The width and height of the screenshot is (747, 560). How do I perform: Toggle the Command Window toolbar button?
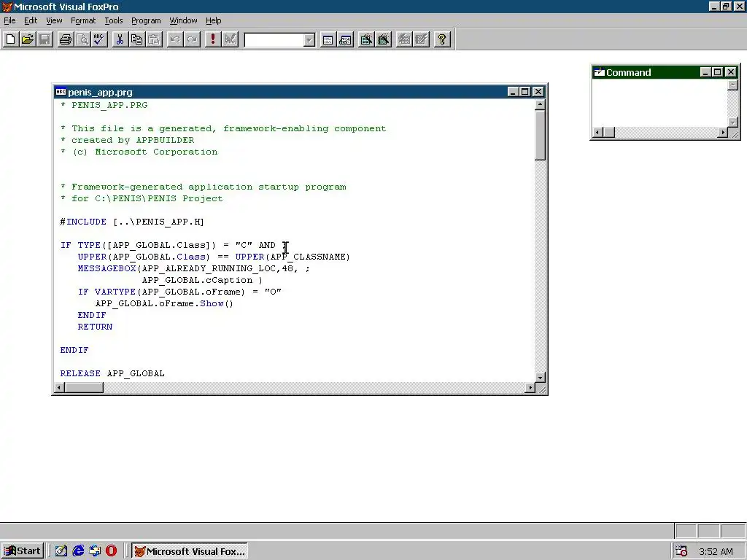328,39
